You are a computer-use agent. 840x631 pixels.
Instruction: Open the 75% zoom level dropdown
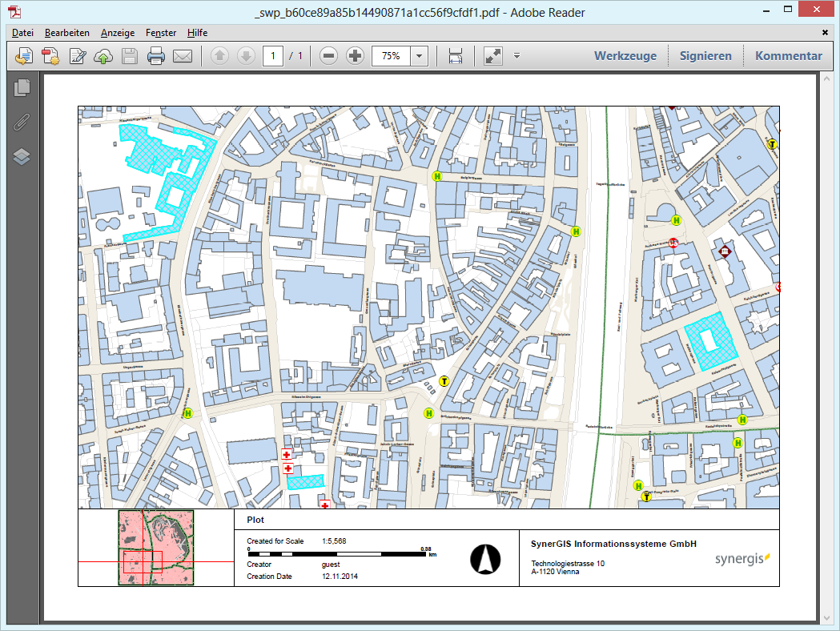[x=420, y=56]
